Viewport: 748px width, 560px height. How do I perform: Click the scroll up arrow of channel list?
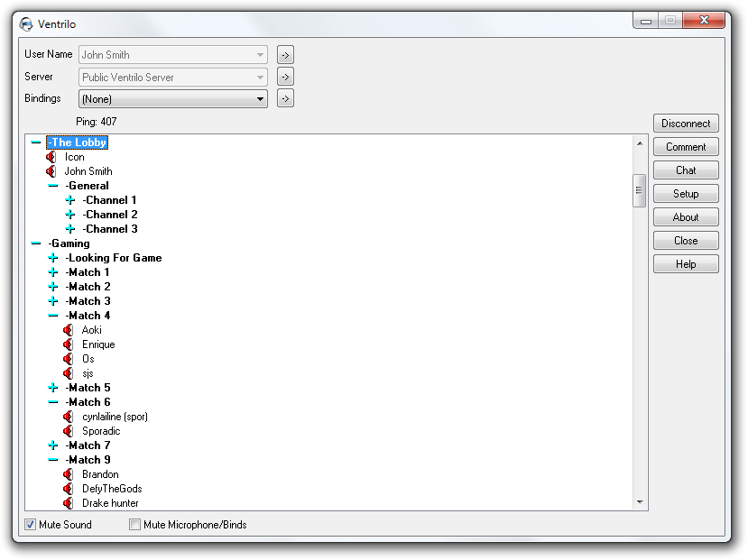click(640, 143)
